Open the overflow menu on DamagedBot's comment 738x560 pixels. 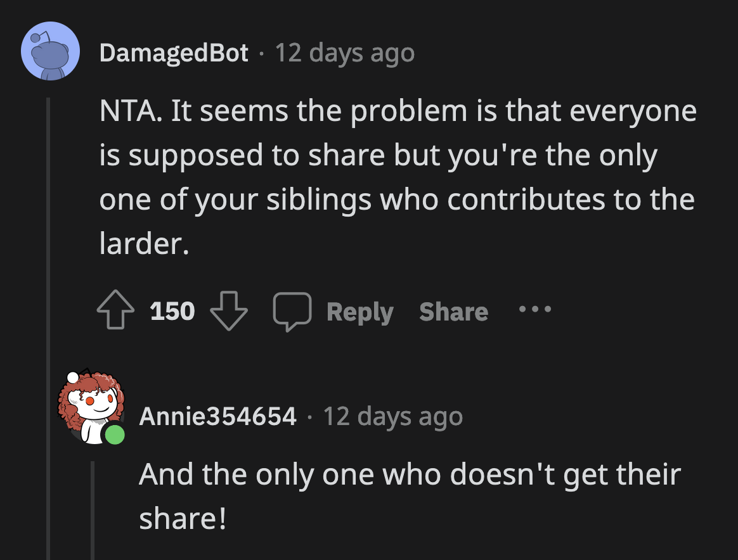coord(536,310)
